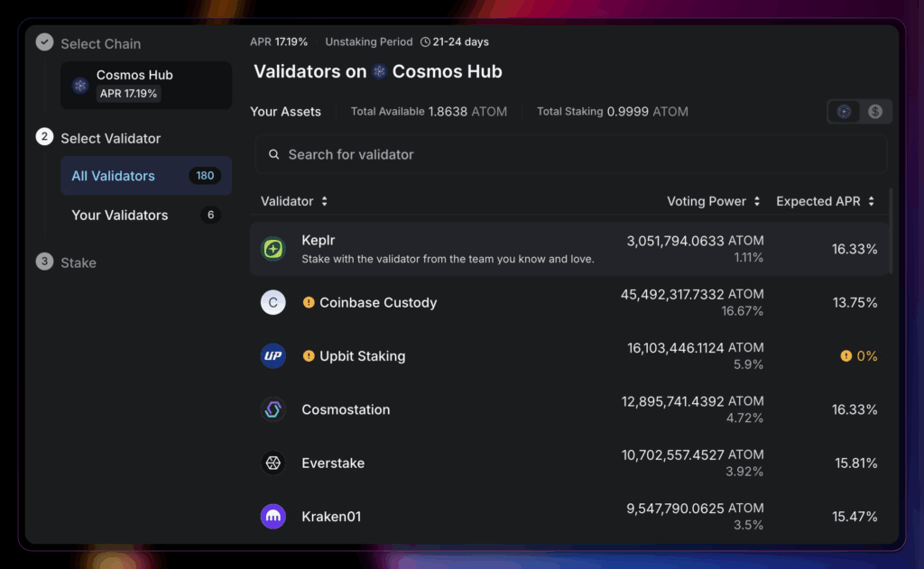
Task: Click the Upbit Staking logo icon
Action: [273, 356]
